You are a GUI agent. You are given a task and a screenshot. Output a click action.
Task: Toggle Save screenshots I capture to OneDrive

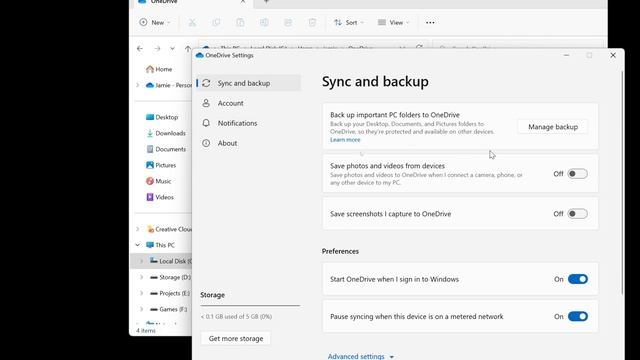coord(578,214)
